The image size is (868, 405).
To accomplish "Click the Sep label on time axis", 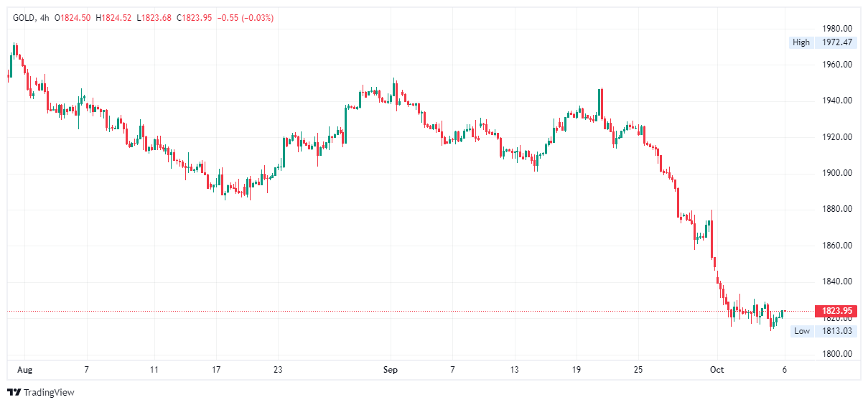I will click(x=391, y=370).
